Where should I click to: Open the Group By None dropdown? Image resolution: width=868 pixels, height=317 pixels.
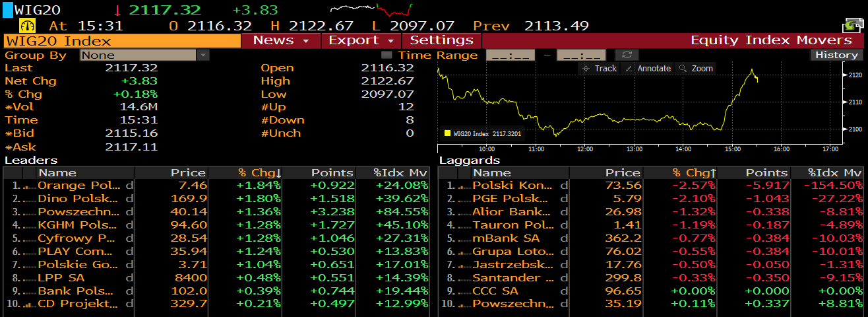(x=144, y=55)
